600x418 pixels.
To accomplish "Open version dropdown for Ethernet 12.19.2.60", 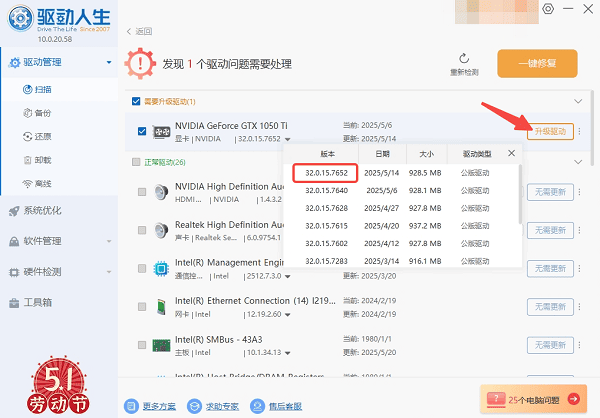I will 288,315.
